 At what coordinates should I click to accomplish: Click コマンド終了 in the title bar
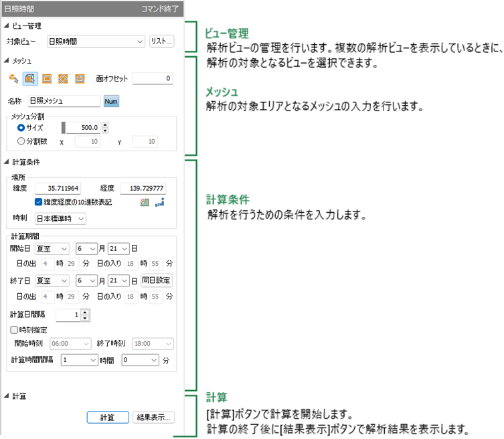160,9
